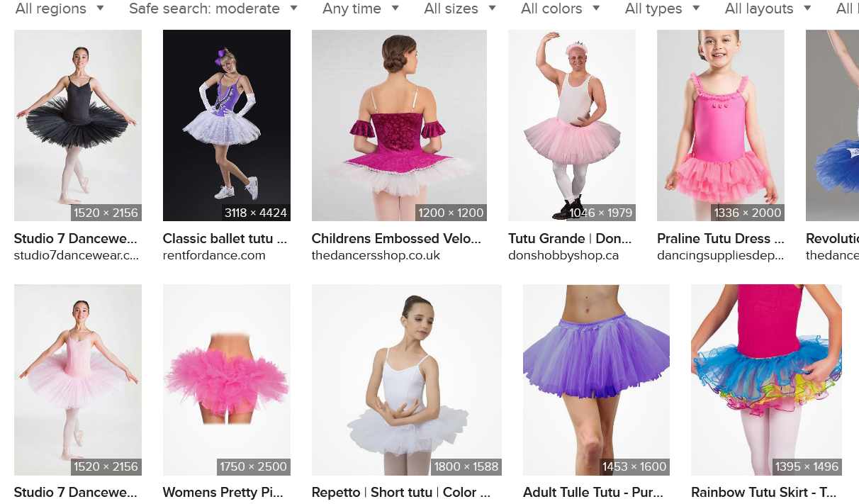The width and height of the screenshot is (859, 504).
Task: Open the Rainbow Tutu Skirt image
Action: tap(766, 380)
